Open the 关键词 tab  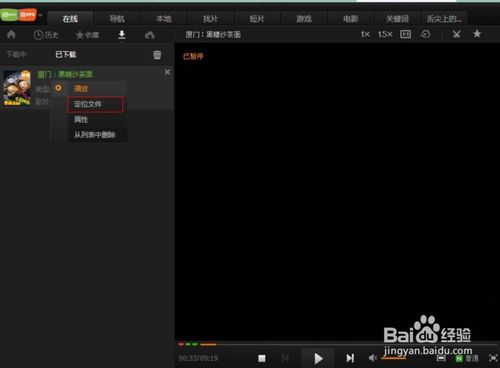click(397, 19)
